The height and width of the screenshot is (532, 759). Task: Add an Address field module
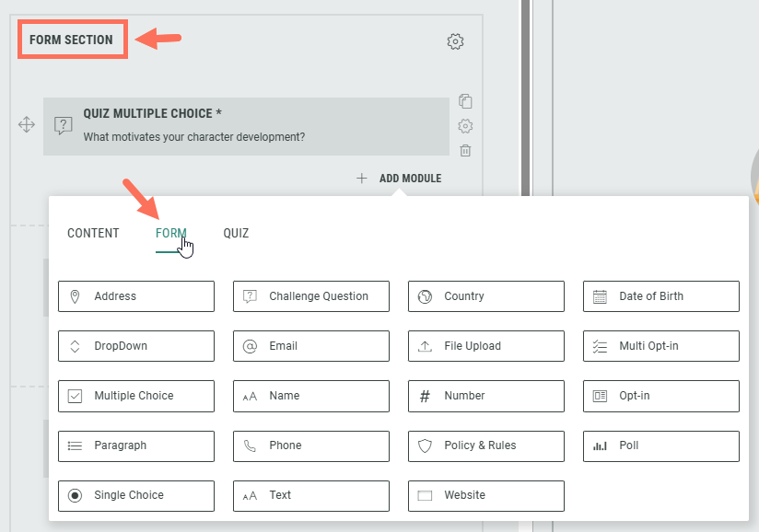[x=136, y=296]
